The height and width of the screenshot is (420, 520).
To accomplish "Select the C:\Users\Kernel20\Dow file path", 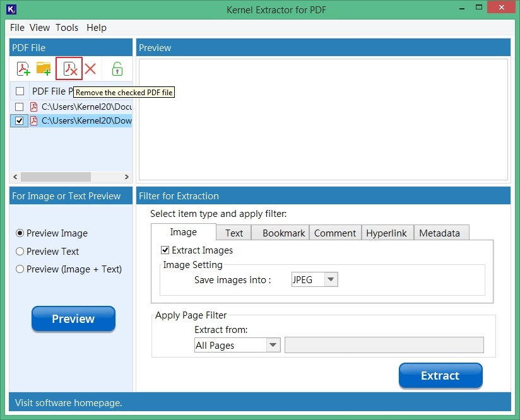I will pos(86,120).
